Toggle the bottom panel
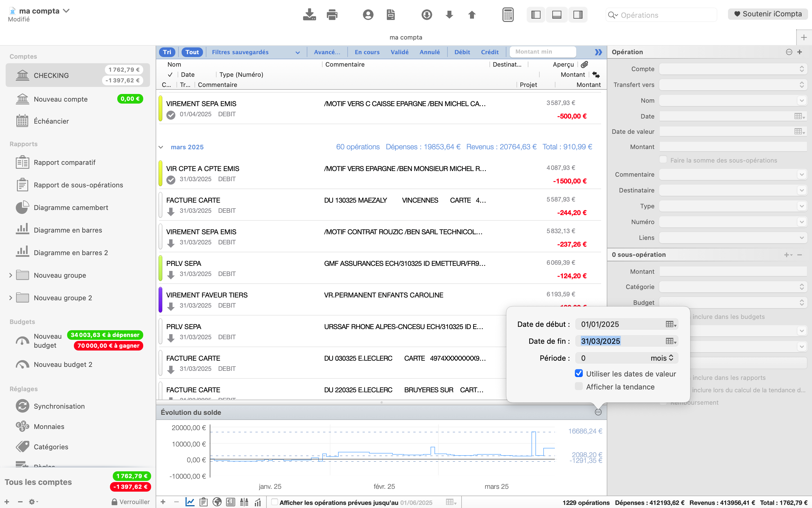 coord(557,14)
